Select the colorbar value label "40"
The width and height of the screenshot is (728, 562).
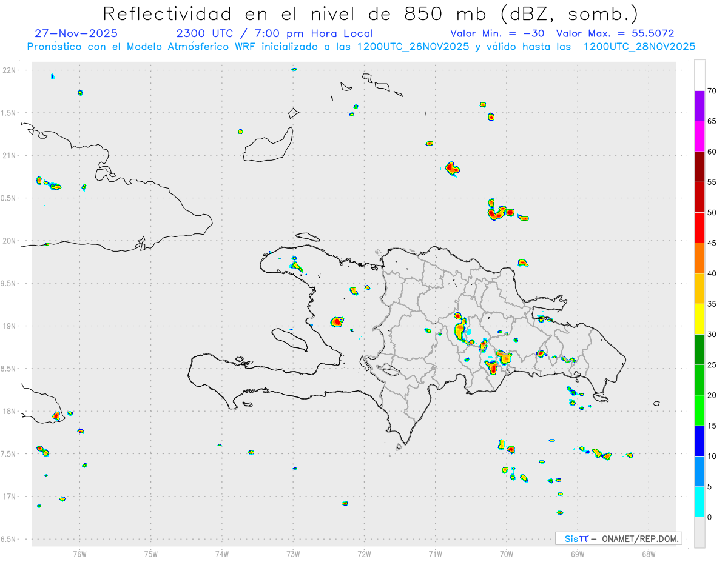click(712, 273)
